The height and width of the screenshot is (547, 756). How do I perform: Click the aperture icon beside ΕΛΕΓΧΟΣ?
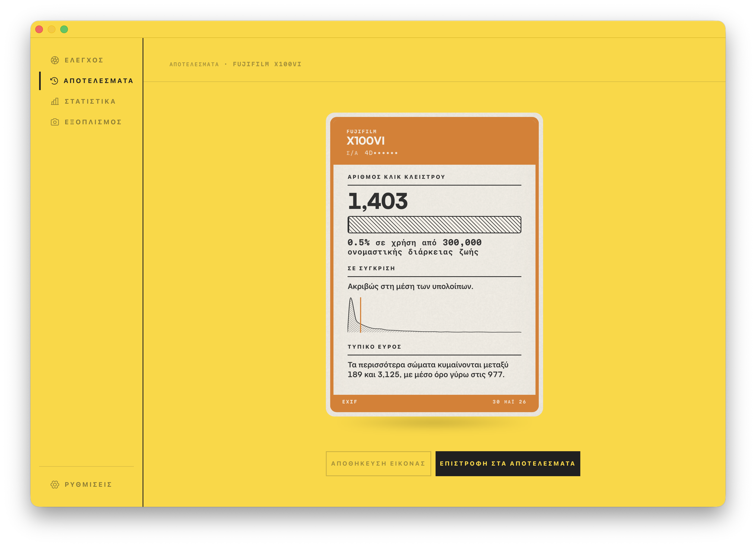tap(55, 60)
